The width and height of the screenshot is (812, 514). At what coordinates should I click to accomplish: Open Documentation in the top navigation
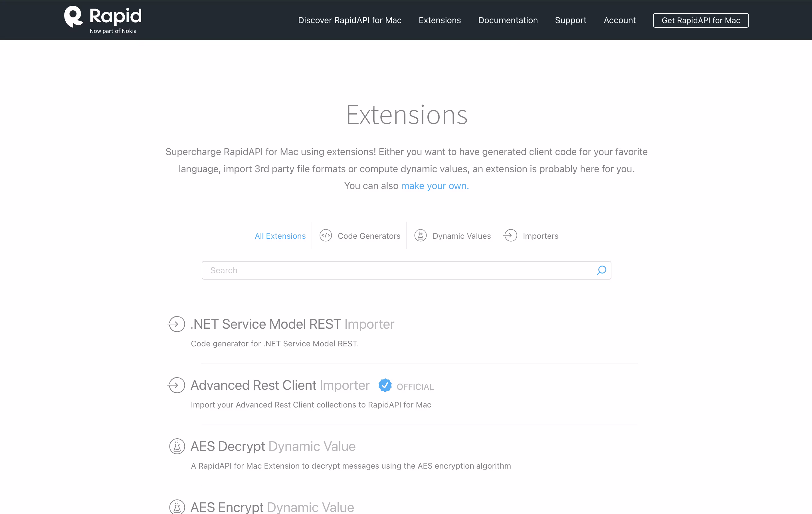(508, 20)
